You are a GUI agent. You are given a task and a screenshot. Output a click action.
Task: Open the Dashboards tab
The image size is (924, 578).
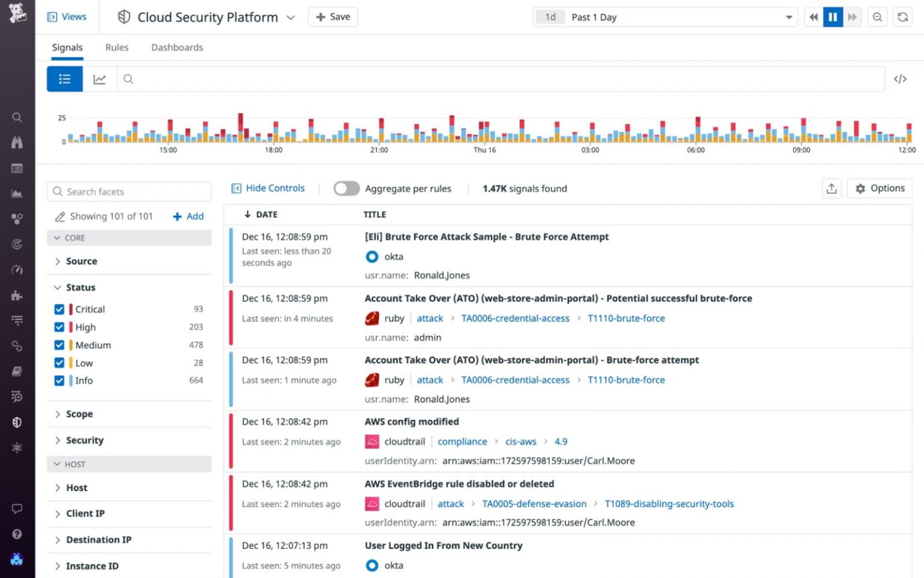click(177, 47)
